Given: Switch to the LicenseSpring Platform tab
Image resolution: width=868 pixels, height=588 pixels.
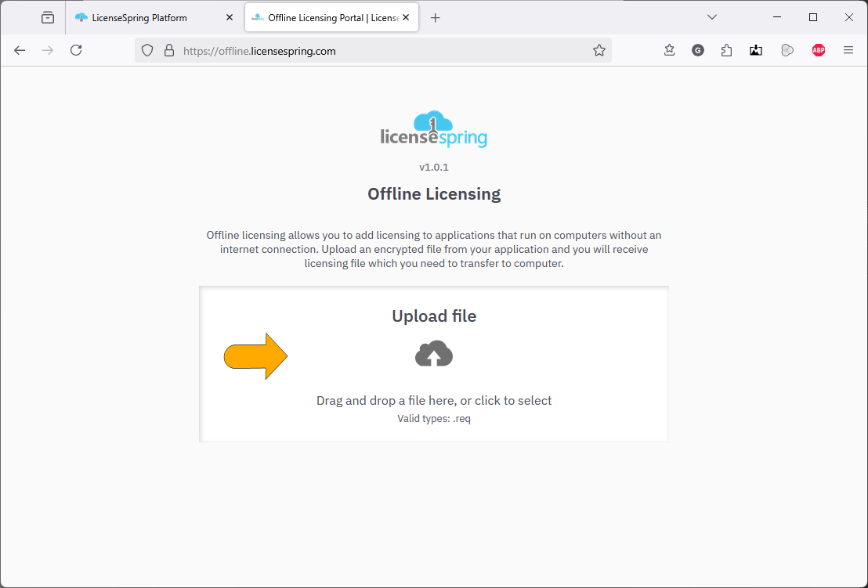Looking at the screenshot, I should (x=155, y=18).
